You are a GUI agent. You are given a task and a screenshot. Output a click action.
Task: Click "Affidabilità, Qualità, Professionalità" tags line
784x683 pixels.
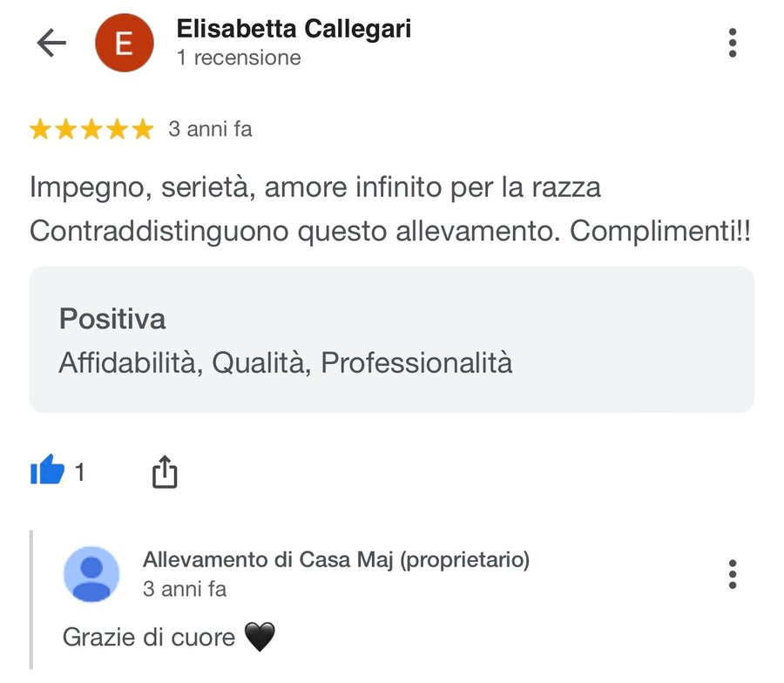pos(286,362)
